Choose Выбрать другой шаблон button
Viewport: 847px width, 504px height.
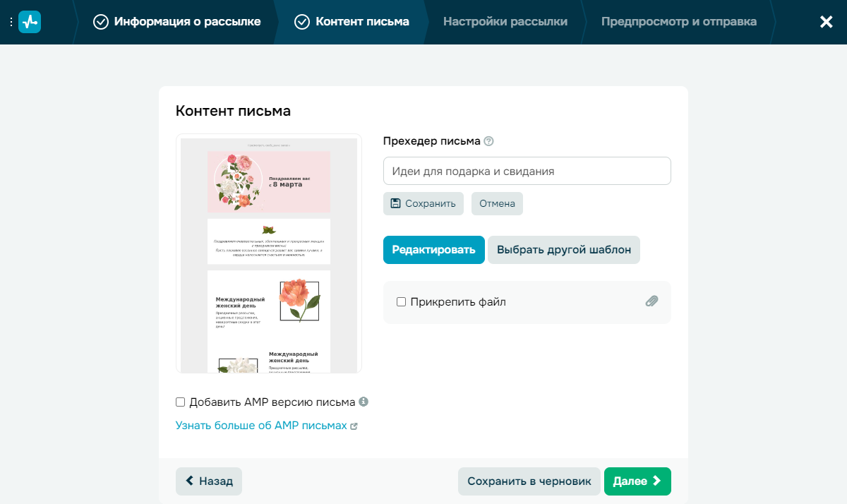tap(564, 250)
